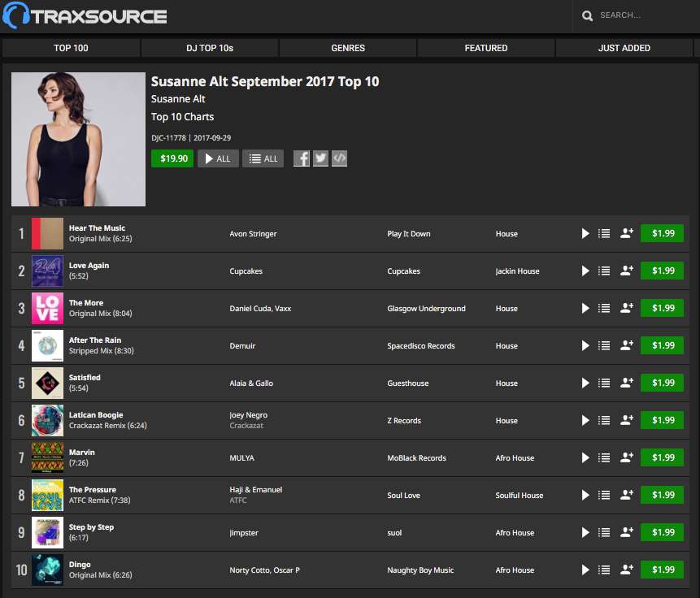Open the TOP 100 tab
Image resolution: width=700 pixels, height=598 pixels.
click(71, 48)
